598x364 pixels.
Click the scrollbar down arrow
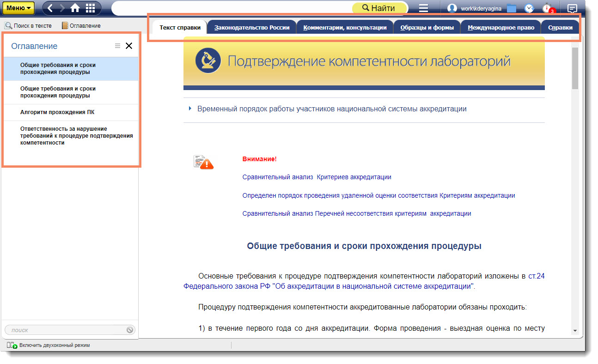[575, 331]
